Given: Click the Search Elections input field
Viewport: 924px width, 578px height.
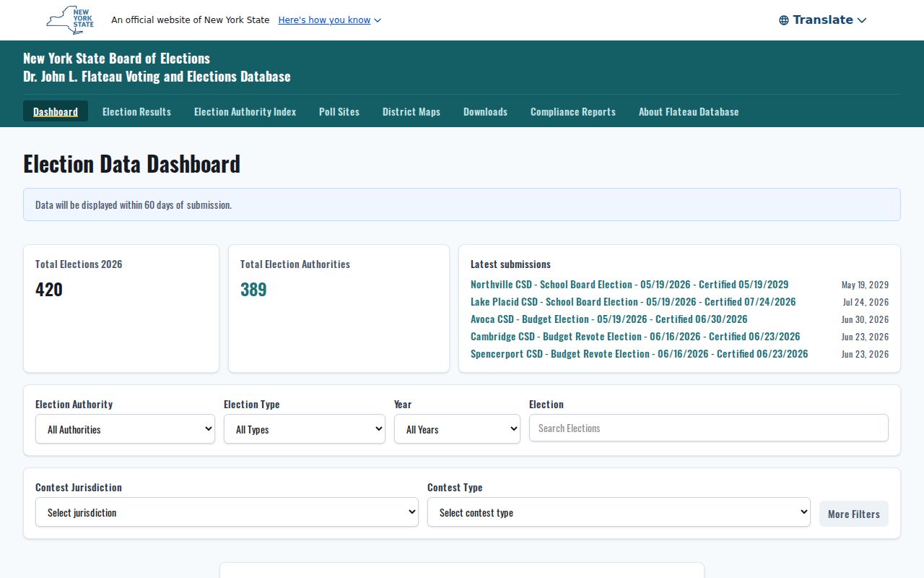Looking at the screenshot, I should point(709,428).
